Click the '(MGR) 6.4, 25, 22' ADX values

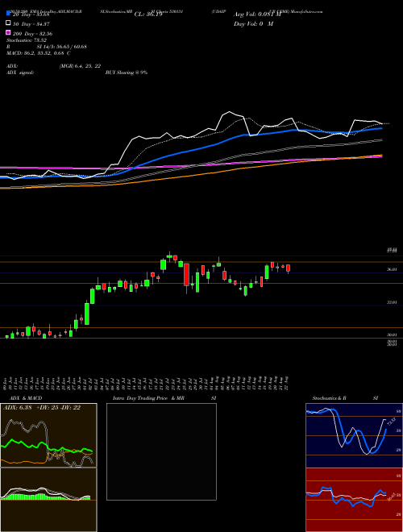click(x=80, y=66)
